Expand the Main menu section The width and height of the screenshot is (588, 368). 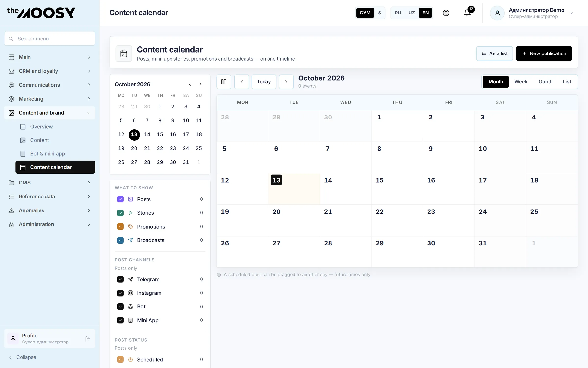click(49, 57)
